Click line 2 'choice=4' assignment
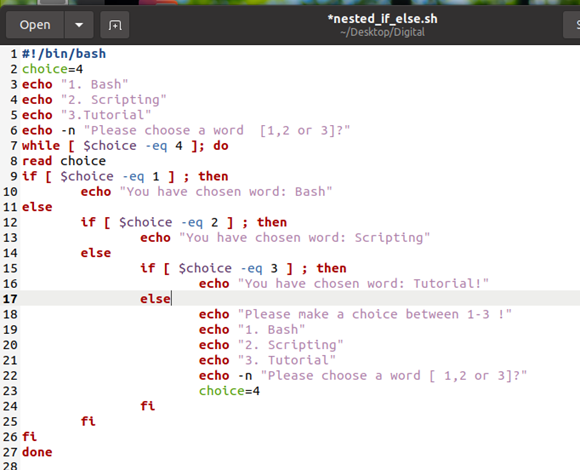The height and width of the screenshot is (470, 580). [x=53, y=69]
